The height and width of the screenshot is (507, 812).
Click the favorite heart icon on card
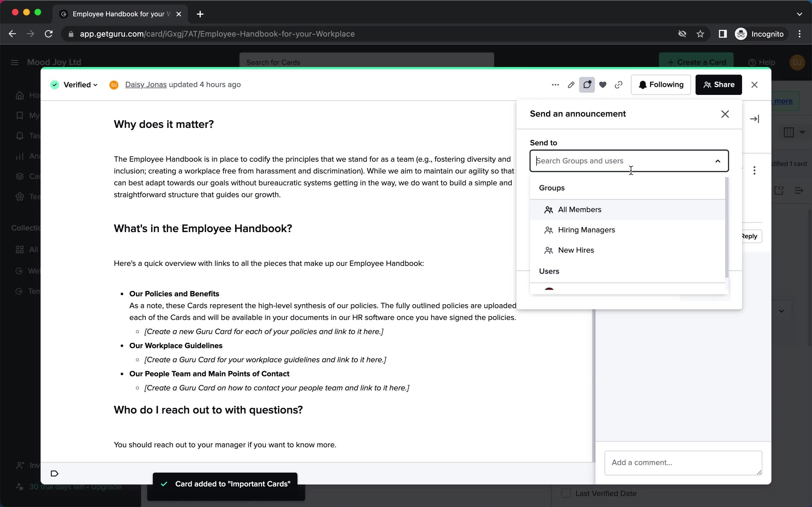(603, 85)
